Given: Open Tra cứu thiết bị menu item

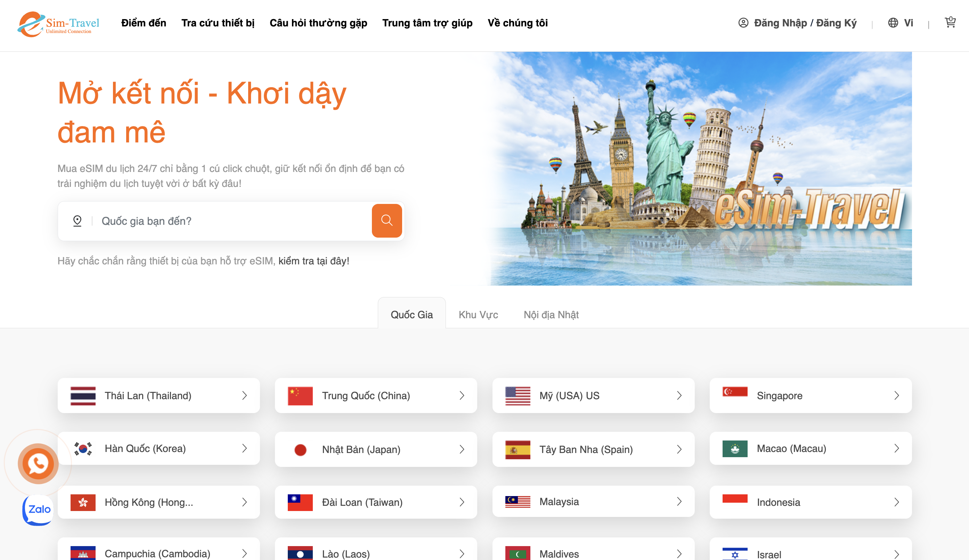Looking at the screenshot, I should 218,23.
